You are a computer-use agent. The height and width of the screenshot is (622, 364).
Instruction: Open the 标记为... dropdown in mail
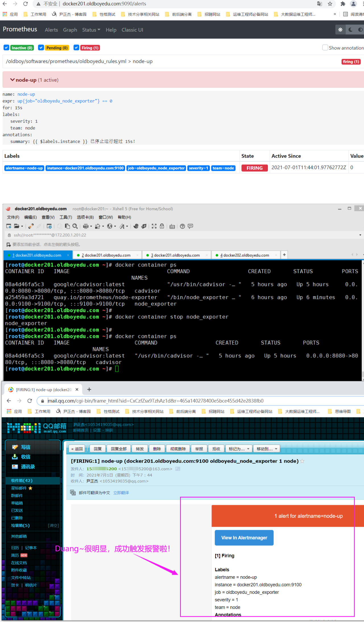coord(239,449)
